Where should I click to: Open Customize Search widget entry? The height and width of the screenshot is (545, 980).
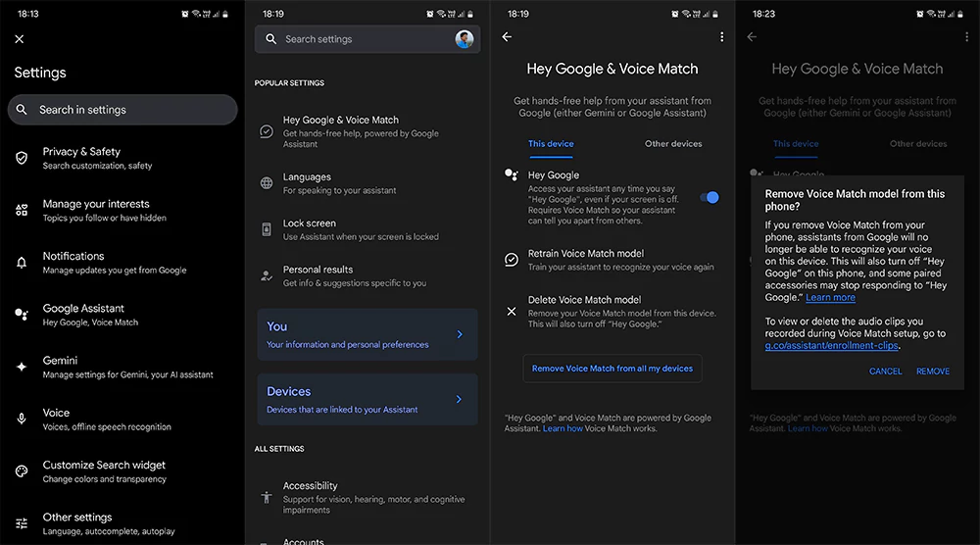[122, 471]
